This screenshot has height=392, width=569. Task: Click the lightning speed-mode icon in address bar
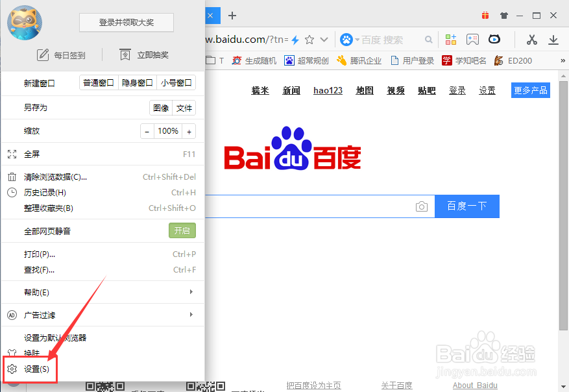295,40
